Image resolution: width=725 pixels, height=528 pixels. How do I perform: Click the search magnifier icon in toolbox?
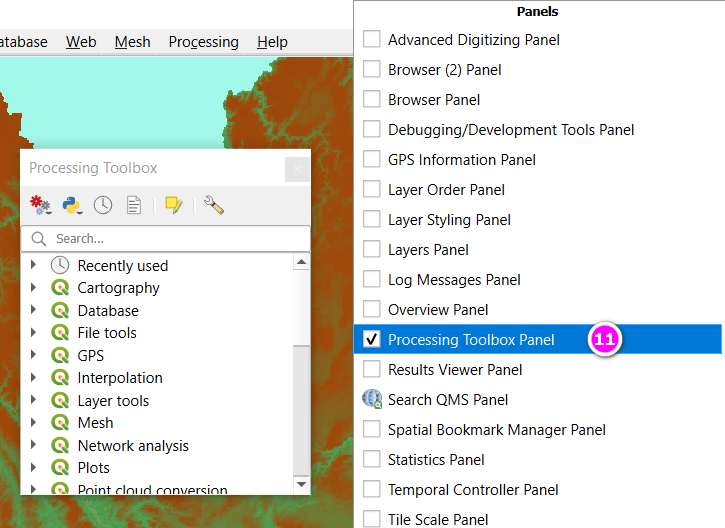(39, 239)
